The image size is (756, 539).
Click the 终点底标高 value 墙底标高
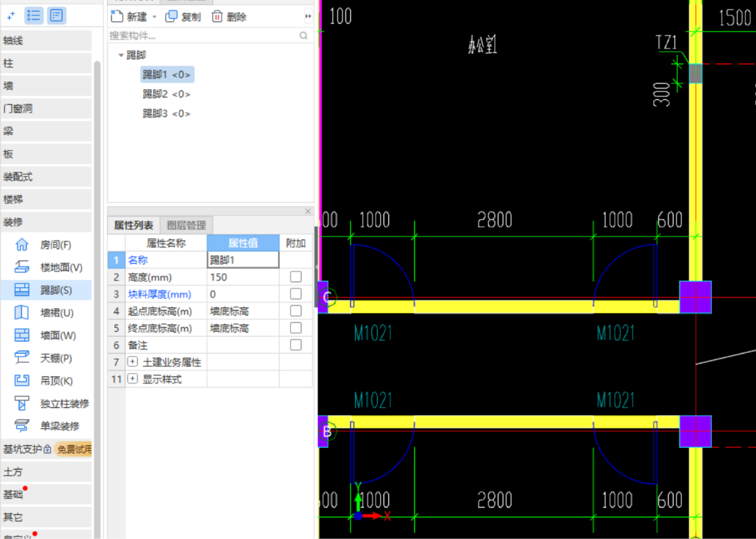click(243, 328)
